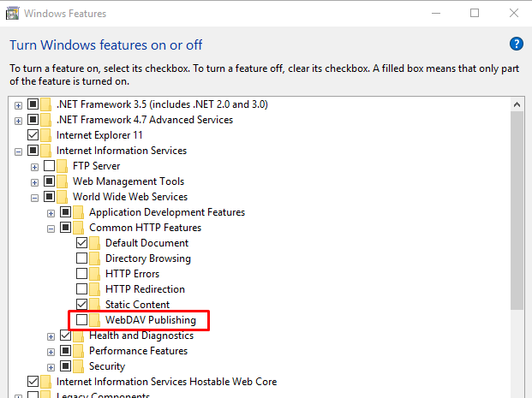The width and height of the screenshot is (532, 398).
Task: Minimize the Windows Features window
Action: pyautogui.click(x=436, y=13)
